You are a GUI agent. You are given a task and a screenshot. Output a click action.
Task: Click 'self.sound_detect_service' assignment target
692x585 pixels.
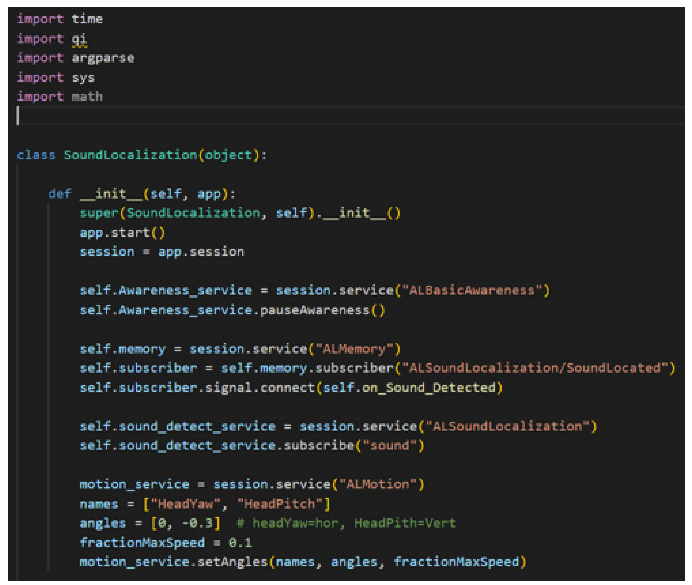coord(177,426)
